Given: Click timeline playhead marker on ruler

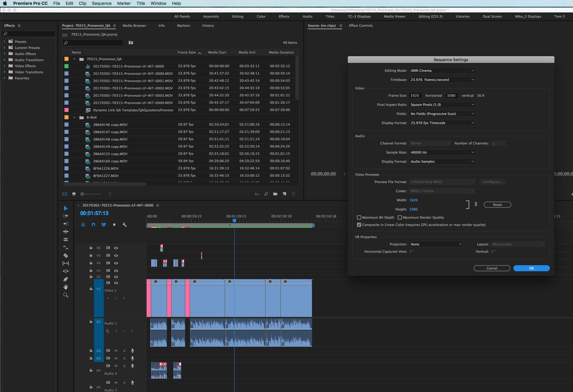Looking at the screenshot, I should [x=234, y=220].
